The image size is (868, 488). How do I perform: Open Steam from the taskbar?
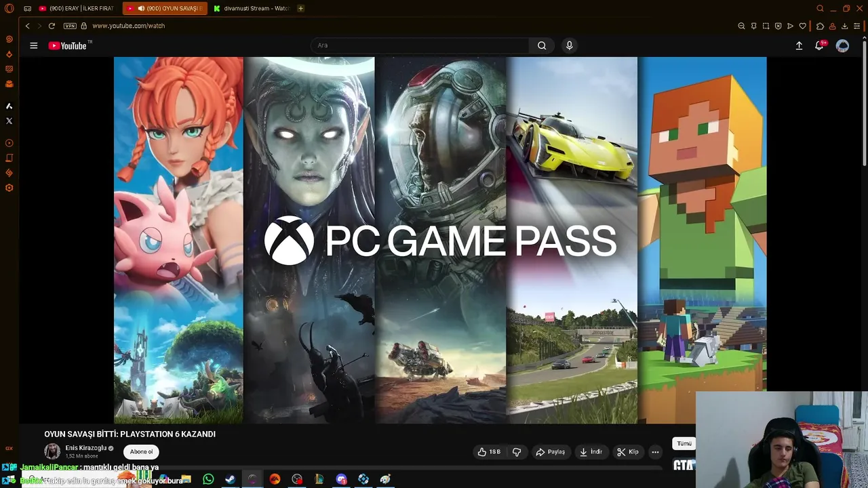[x=231, y=479]
